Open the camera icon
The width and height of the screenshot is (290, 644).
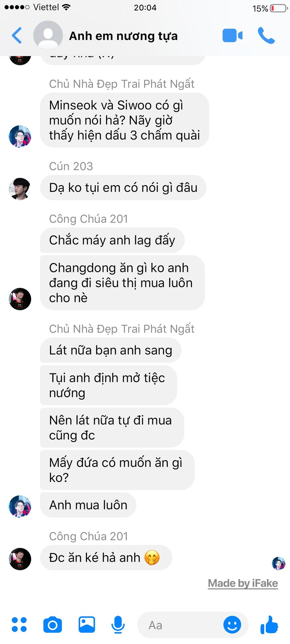[x=53, y=625]
